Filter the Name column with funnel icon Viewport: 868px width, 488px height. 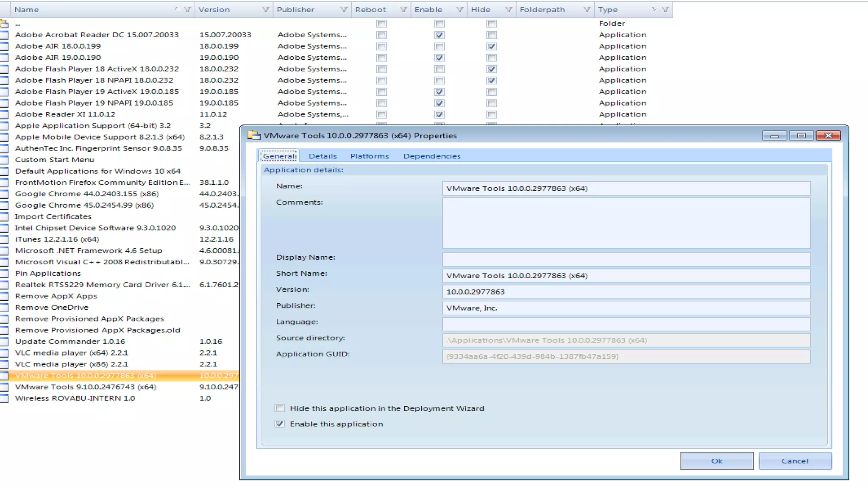pos(187,9)
